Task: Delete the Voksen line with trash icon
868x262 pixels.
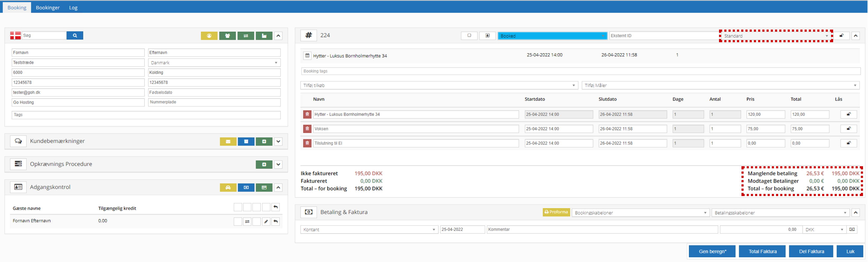Action: pyautogui.click(x=307, y=129)
